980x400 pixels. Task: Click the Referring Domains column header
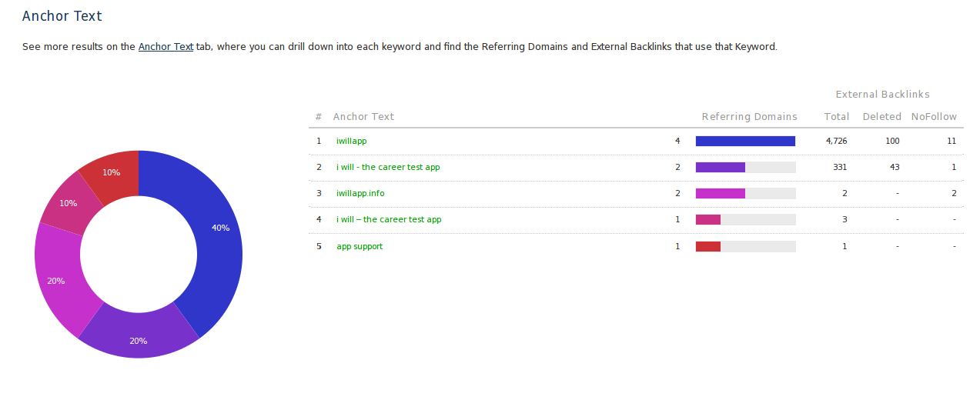click(749, 117)
